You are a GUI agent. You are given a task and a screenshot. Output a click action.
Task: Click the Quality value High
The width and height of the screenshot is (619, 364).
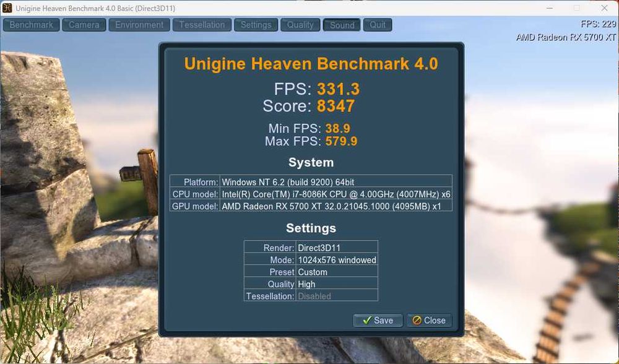(337, 284)
